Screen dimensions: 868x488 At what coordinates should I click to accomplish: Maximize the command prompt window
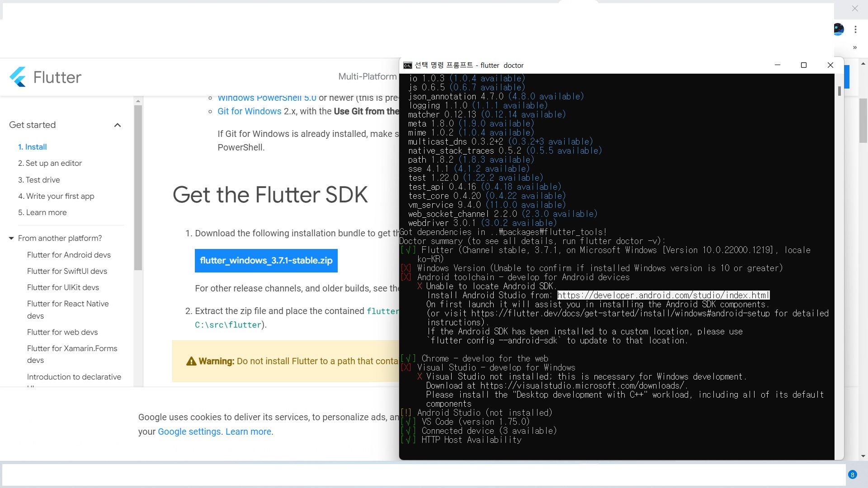click(x=804, y=65)
